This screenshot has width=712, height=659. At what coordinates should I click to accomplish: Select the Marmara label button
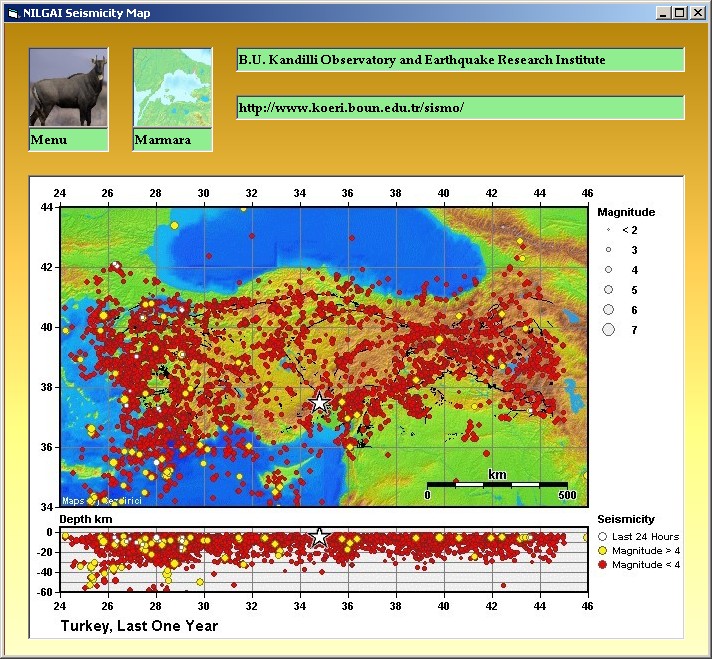pyautogui.click(x=172, y=140)
